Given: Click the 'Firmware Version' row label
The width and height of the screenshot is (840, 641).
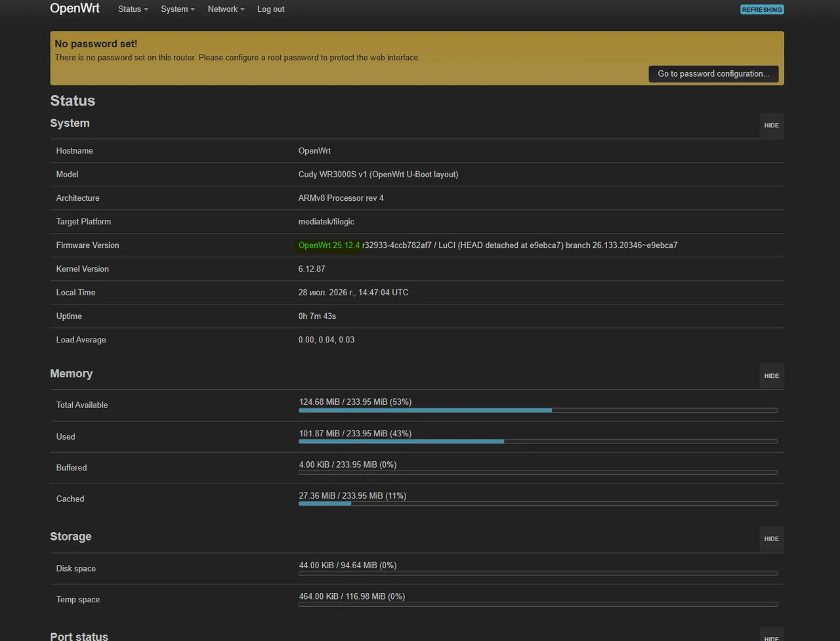Looking at the screenshot, I should pos(88,245).
